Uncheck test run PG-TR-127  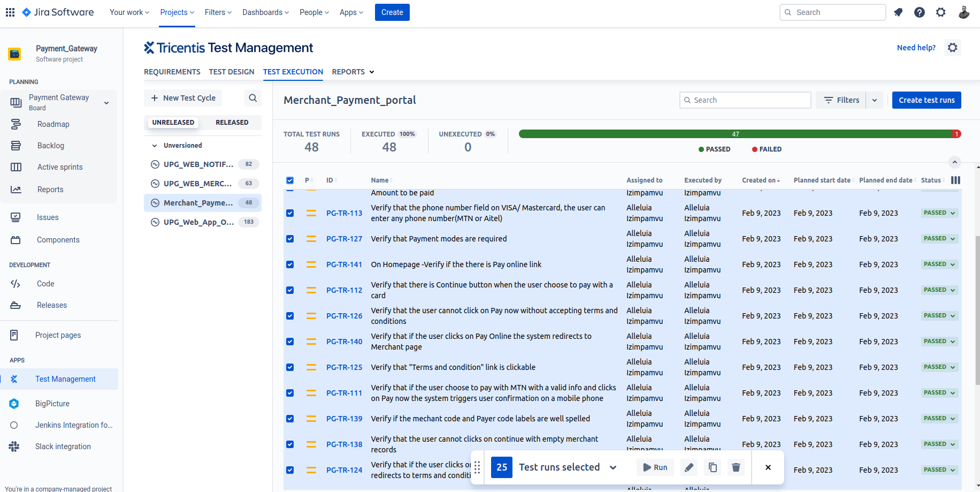click(x=290, y=239)
